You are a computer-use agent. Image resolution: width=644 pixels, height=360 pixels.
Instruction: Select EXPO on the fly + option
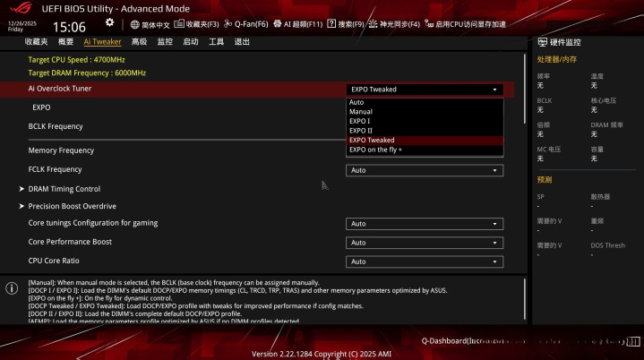425,150
